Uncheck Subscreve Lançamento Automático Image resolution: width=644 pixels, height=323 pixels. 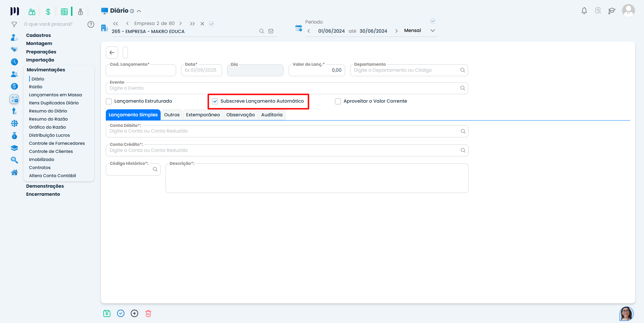pyautogui.click(x=215, y=102)
